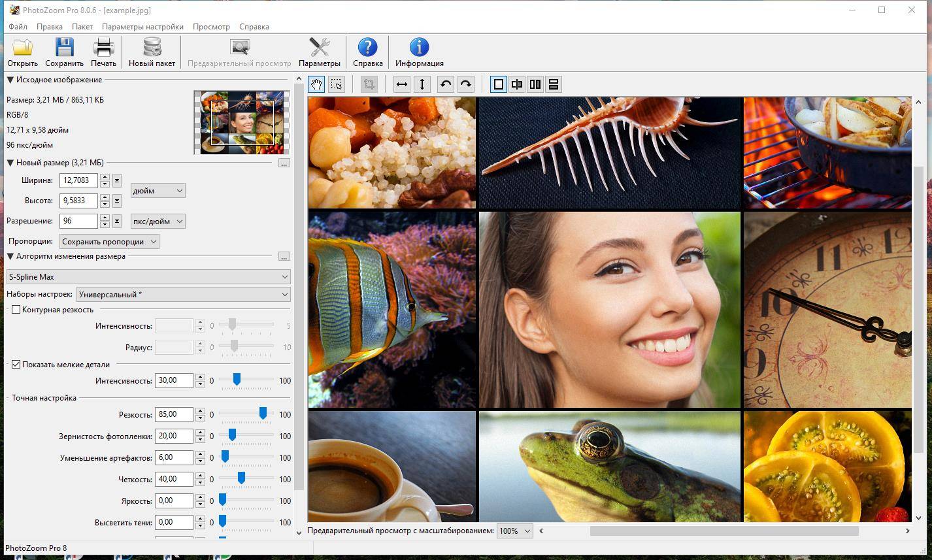
Task: Click the ellipsis button beside Алгоритм изменения размера
Action: 284,257
